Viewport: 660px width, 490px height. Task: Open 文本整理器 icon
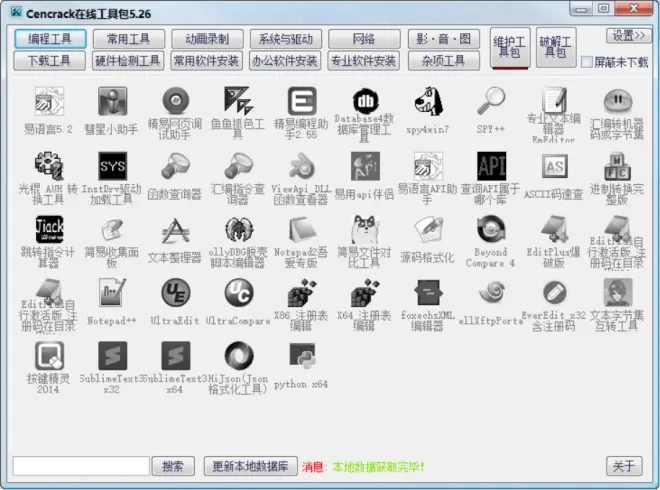pyautogui.click(x=175, y=229)
